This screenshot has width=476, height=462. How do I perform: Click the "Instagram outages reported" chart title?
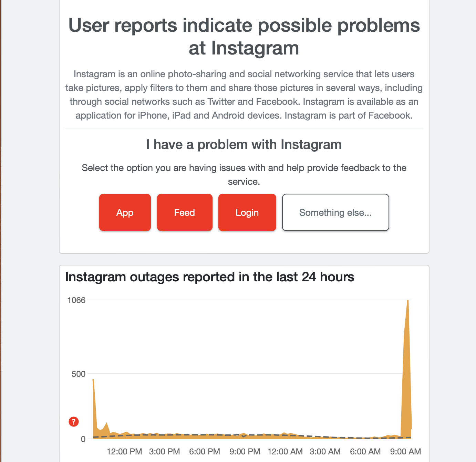(x=209, y=277)
